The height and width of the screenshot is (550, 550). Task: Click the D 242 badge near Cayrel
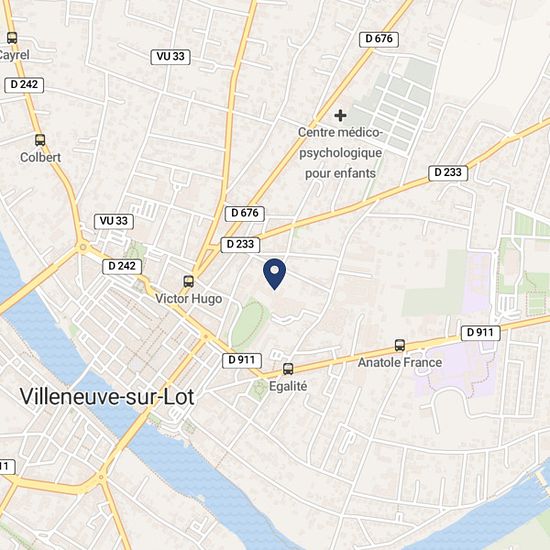coord(24,85)
